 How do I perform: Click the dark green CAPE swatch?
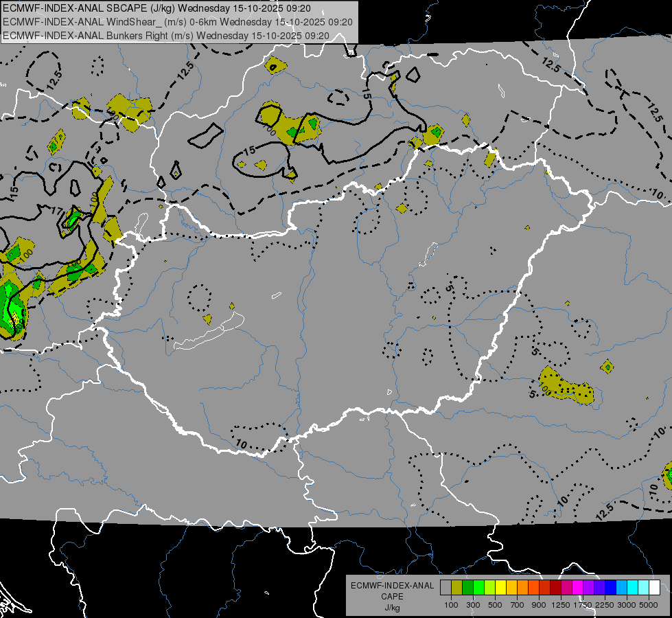(x=467, y=588)
